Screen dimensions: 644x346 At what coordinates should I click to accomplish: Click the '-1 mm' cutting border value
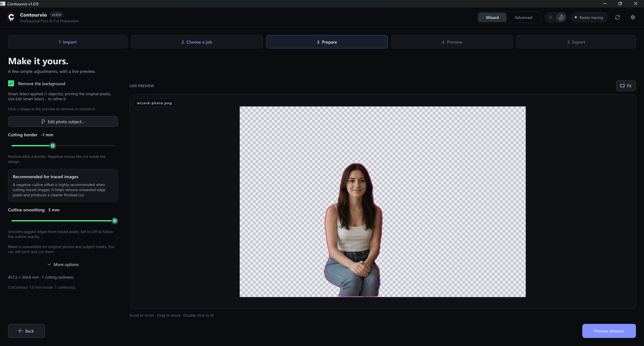coord(47,135)
